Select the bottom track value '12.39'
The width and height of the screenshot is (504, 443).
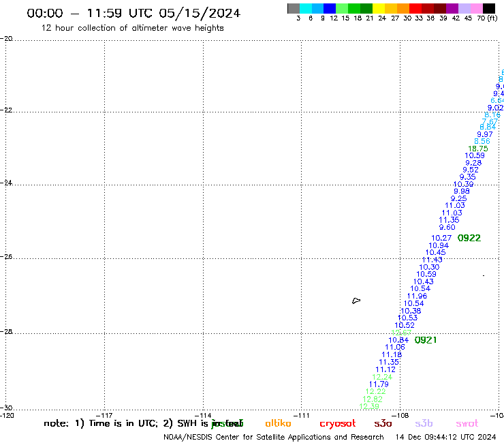pos(369,406)
